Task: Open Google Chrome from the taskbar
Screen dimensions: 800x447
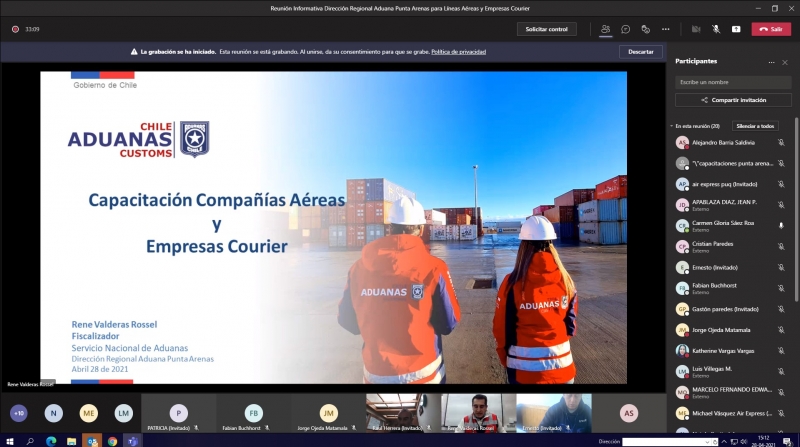Action: pos(113,441)
